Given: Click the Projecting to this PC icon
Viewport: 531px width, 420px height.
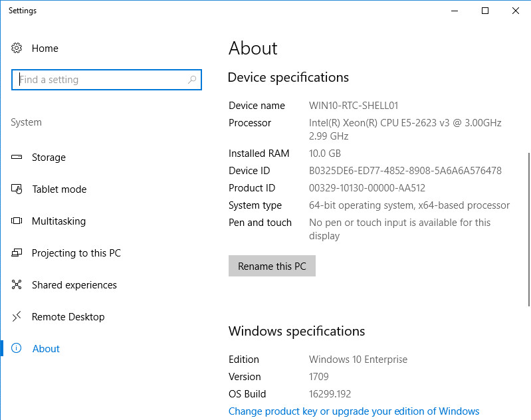Looking at the screenshot, I should pos(17,253).
